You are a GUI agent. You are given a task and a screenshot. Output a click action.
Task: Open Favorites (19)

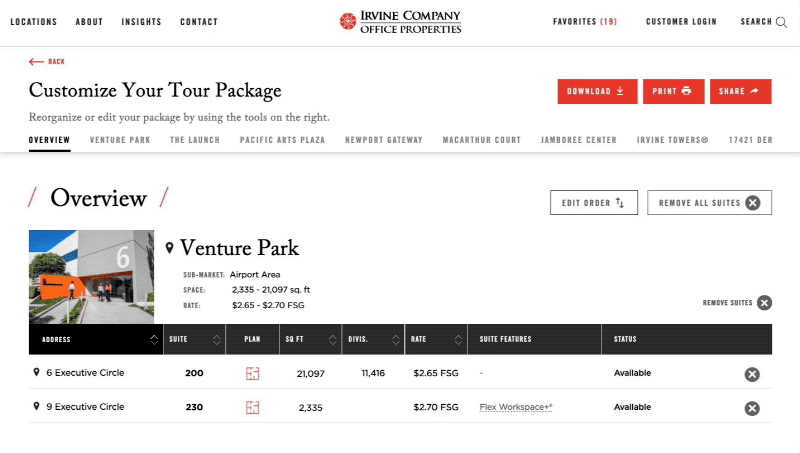click(x=585, y=21)
